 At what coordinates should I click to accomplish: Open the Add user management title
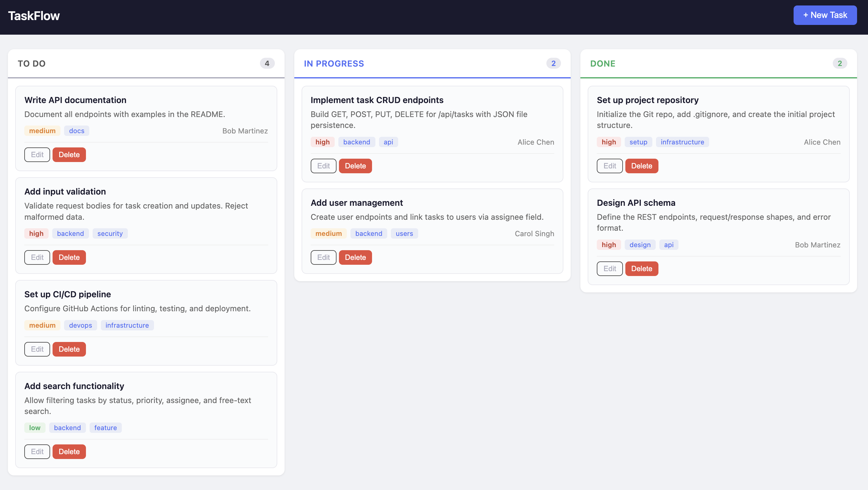click(357, 203)
